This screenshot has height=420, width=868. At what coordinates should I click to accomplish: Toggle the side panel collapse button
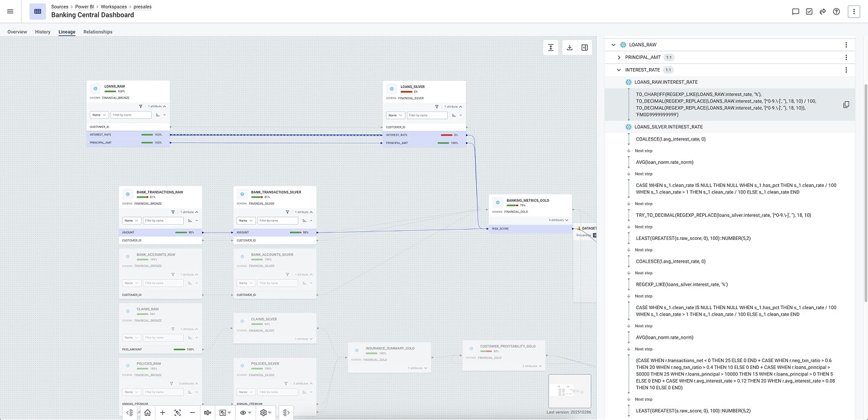point(584,48)
